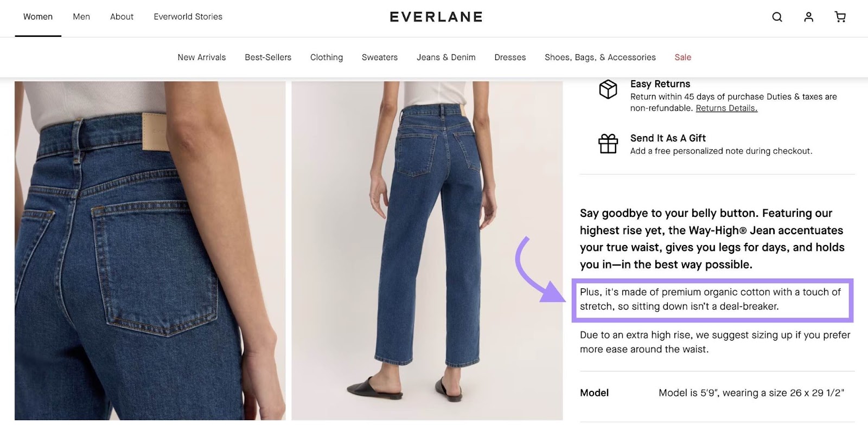Screen dimensions: 868x425
Task: Switch to the Women section
Action: (x=37, y=16)
